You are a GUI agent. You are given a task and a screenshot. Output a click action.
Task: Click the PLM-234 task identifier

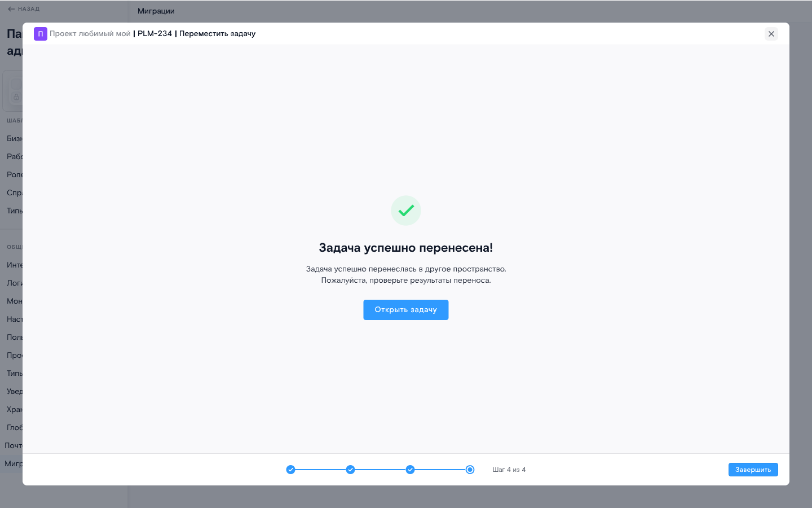coord(155,34)
